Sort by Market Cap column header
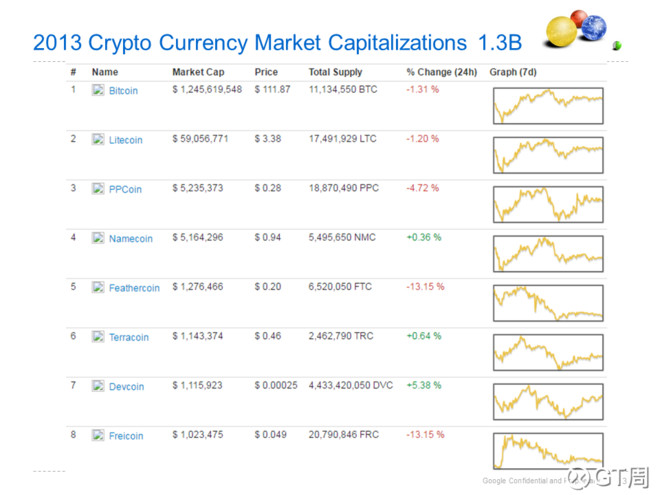Image resolution: width=660 pixels, height=495 pixels. click(198, 72)
